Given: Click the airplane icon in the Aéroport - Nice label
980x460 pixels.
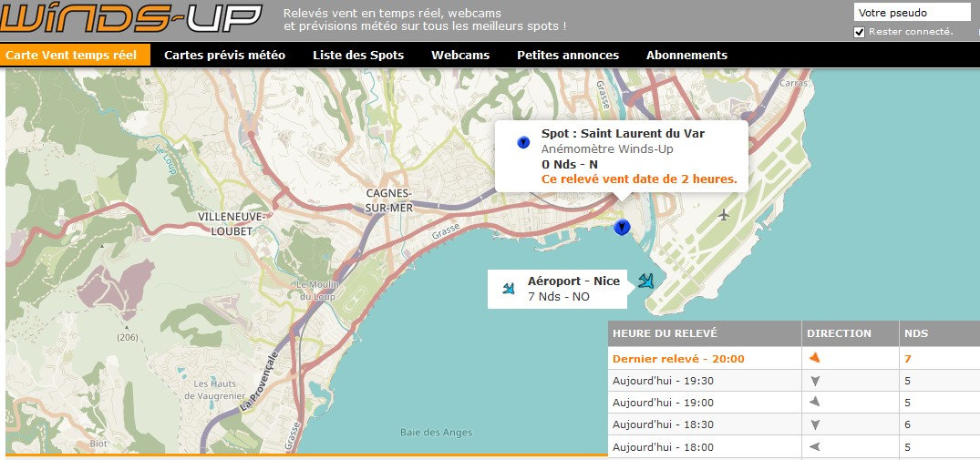Looking at the screenshot, I should [510, 289].
